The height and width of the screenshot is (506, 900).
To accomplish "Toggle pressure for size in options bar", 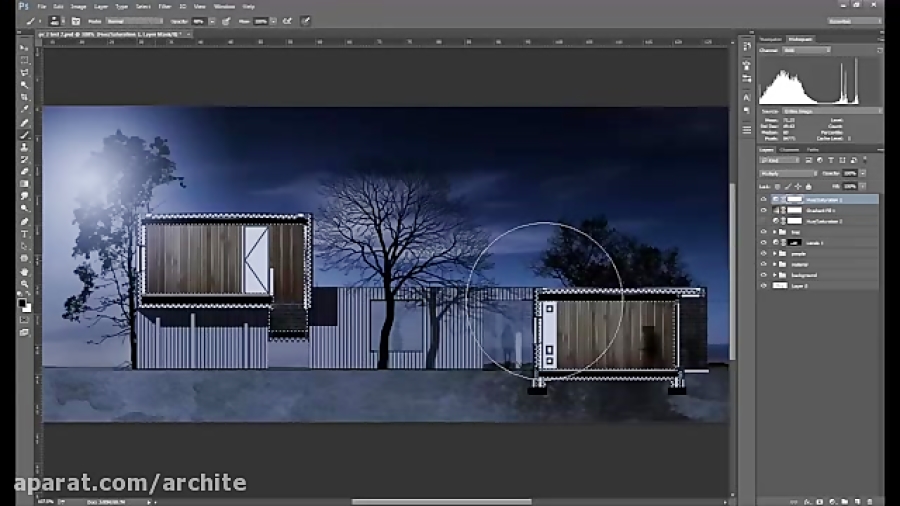I will [305, 21].
